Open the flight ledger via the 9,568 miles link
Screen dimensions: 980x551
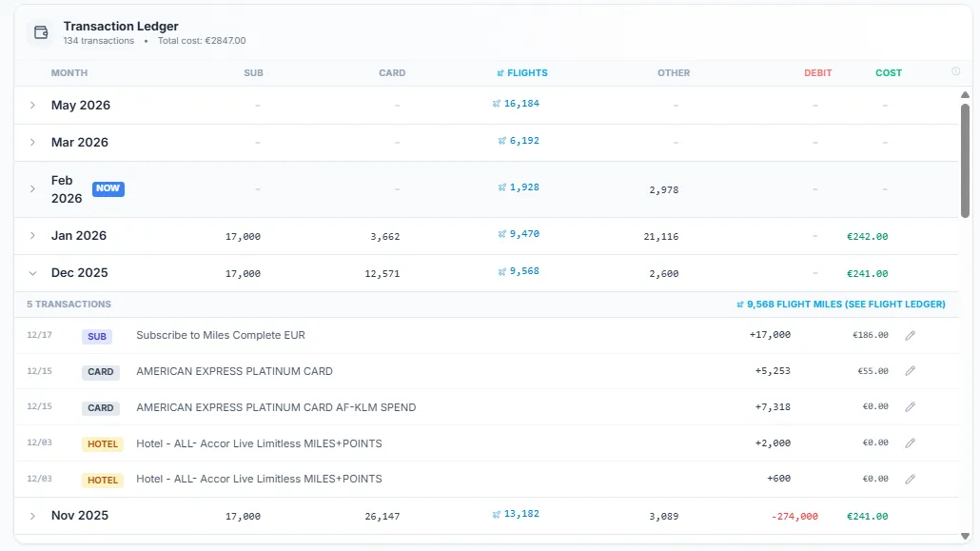(x=842, y=304)
